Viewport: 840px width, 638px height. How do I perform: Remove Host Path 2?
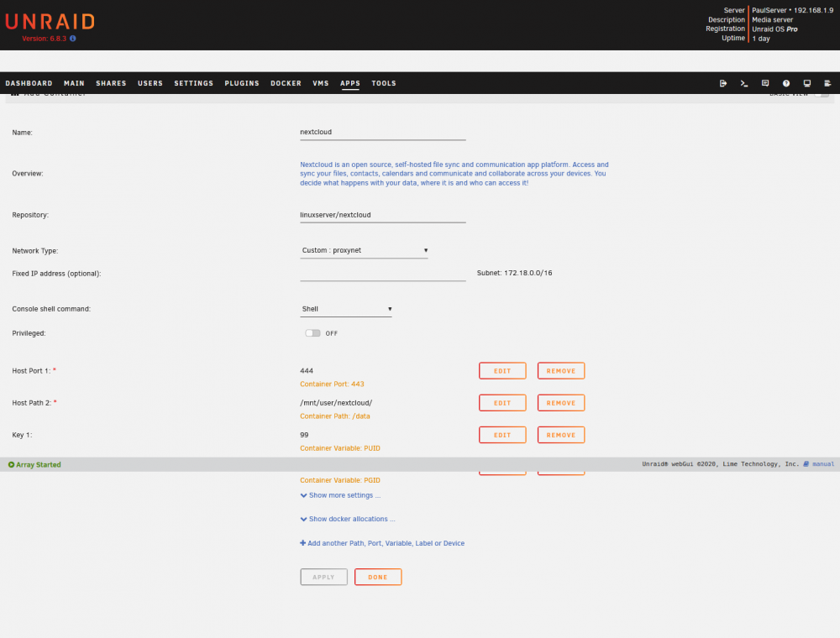tap(561, 403)
